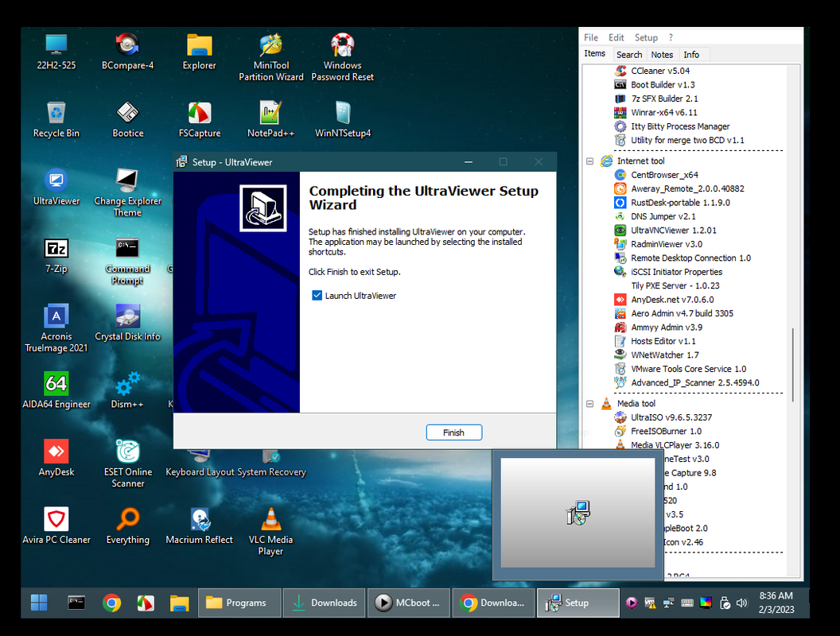Open Crystal Disk Info shortcut
Screen dimensions: 840x636
(127, 323)
